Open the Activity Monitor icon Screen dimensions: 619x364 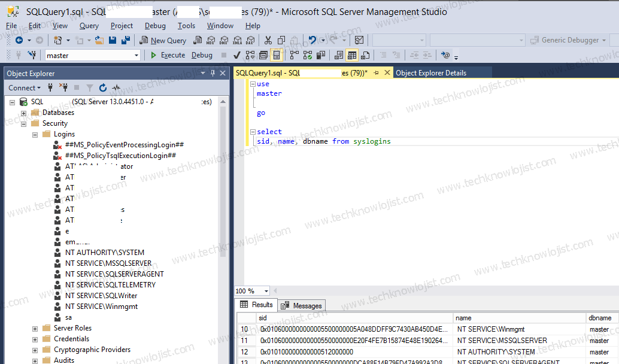pyautogui.click(x=359, y=40)
